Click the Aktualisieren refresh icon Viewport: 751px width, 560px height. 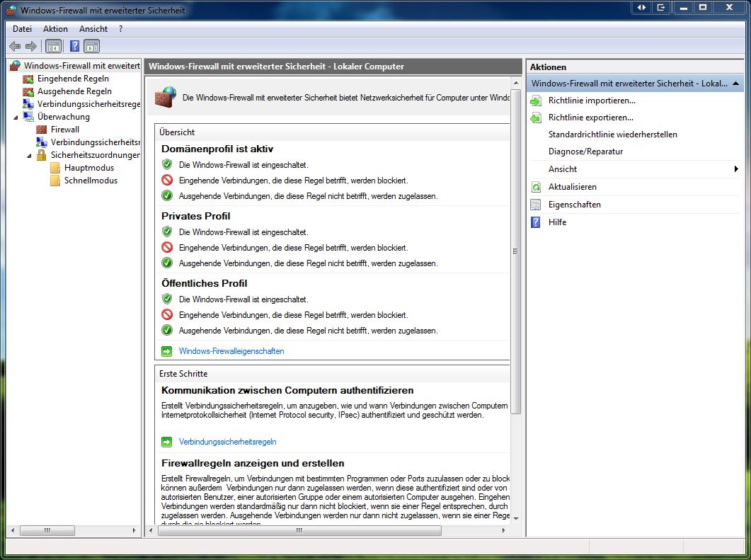coord(536,187)
